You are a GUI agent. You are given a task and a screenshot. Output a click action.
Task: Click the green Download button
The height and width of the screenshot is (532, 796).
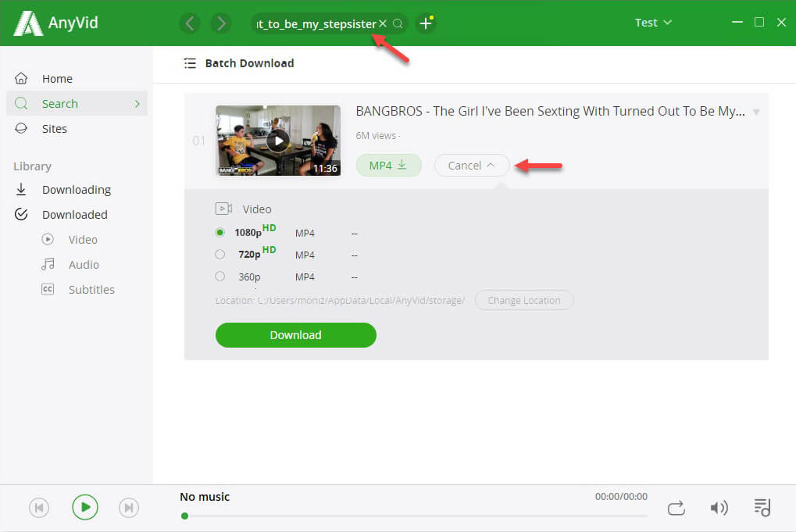(295, 335)
